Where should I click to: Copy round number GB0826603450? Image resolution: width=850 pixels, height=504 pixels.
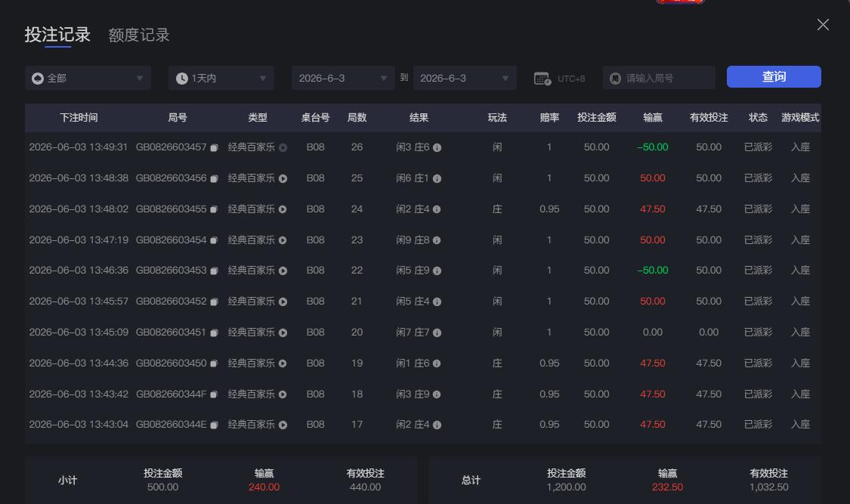point(214,363)
